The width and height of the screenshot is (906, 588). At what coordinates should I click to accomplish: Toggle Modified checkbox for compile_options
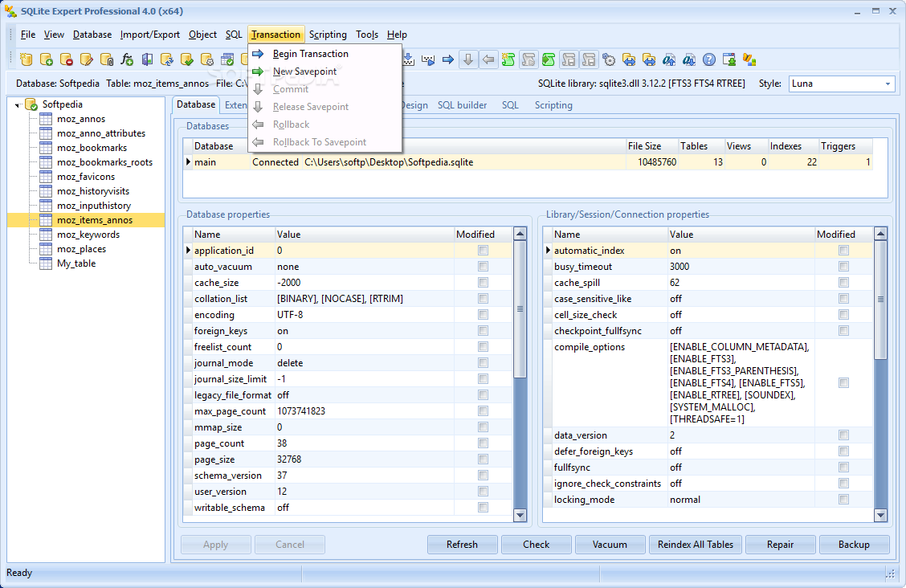tap(843, 383)
